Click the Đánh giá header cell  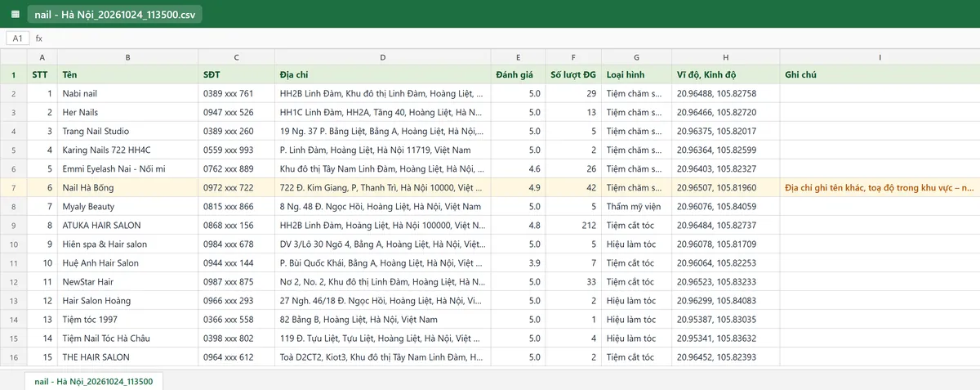(x=518, y=74)
